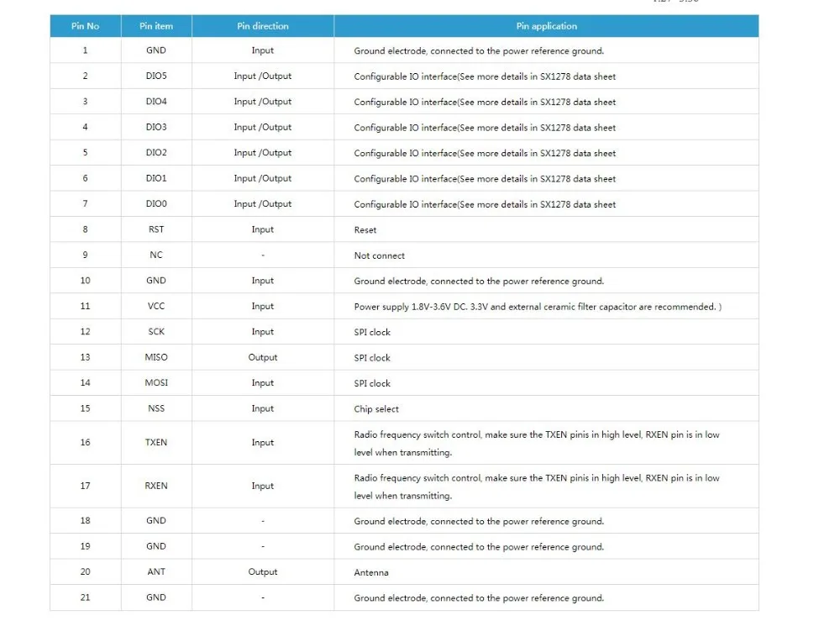
Task: Select the DIO5 pin item cell
Action: [x=156, y=76]
